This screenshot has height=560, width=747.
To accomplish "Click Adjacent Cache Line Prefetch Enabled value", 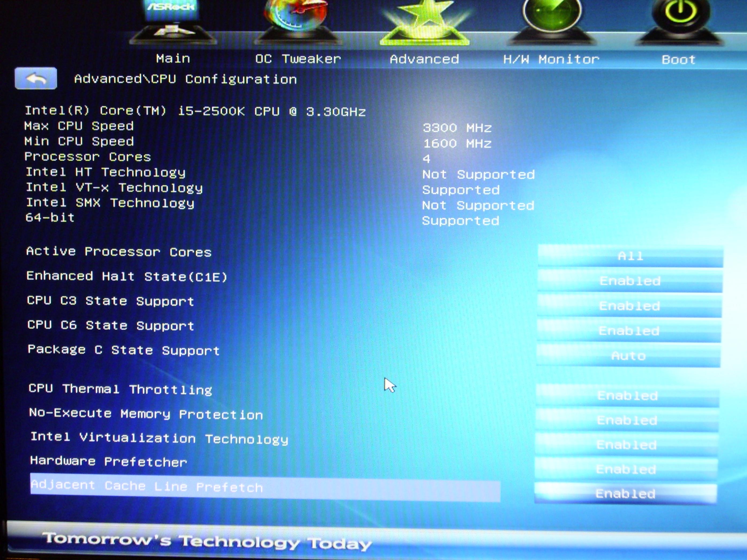I will [x=625, y=494].
